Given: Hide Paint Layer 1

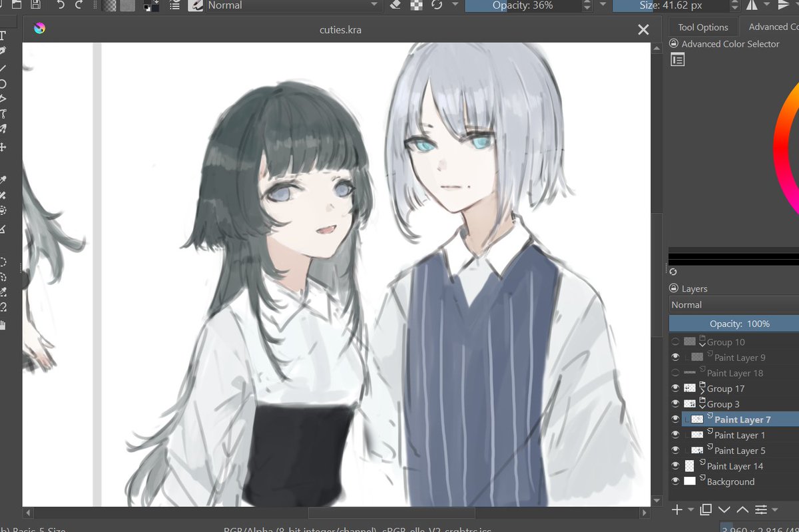Looking at the screenshot, I should tap(676, 435).
